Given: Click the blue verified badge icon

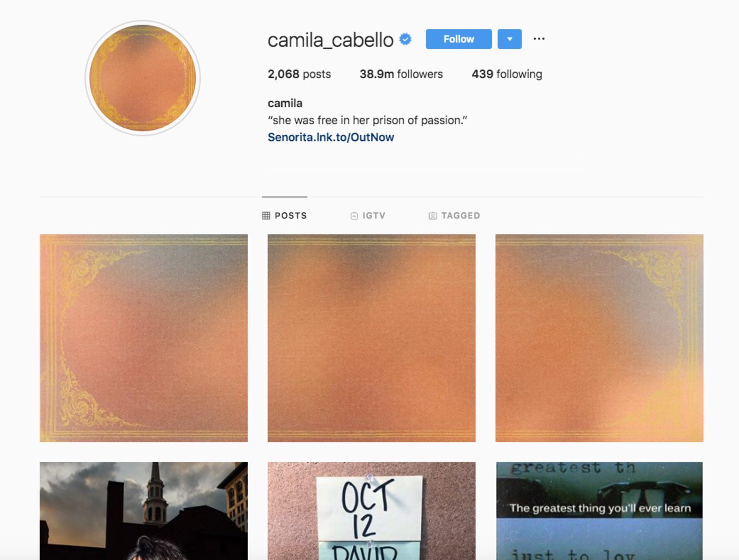Looking at the screenshot, I should click(x=405, y=39).
